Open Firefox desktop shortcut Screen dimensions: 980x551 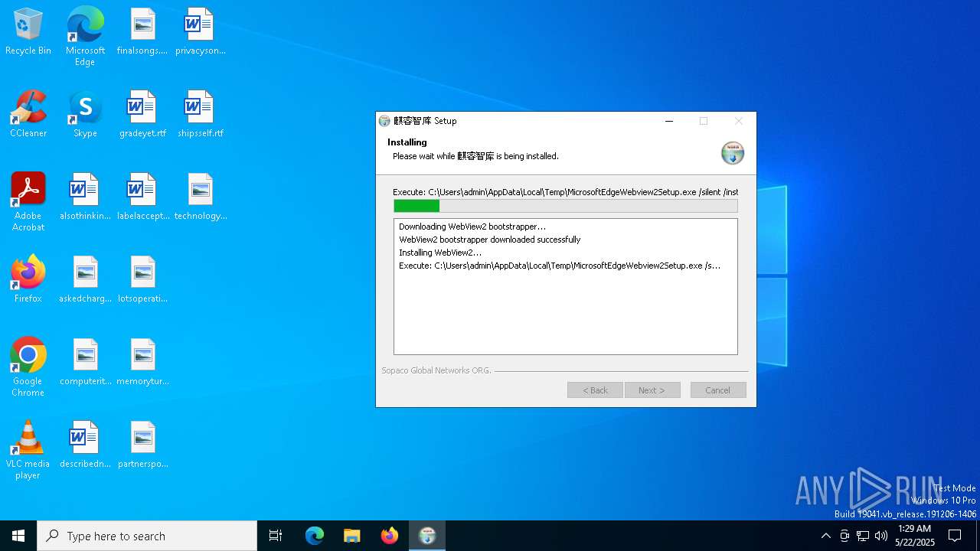pos(28,279)
